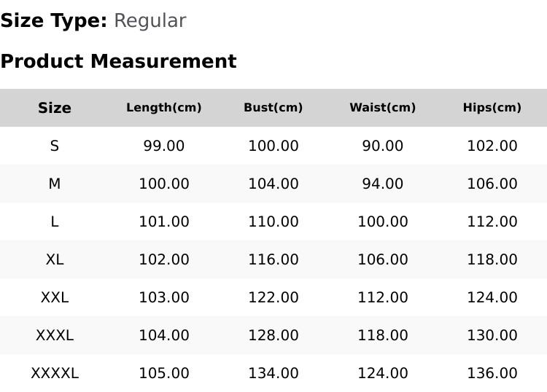This screenshot has width=547, height=392.
Task: Click the Regular size type text
Action: (x=150, y=20)
